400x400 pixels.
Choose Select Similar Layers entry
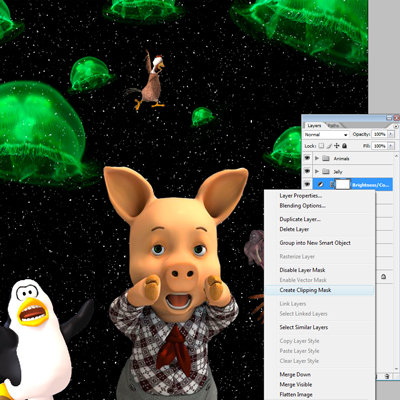tap(304, 327)
